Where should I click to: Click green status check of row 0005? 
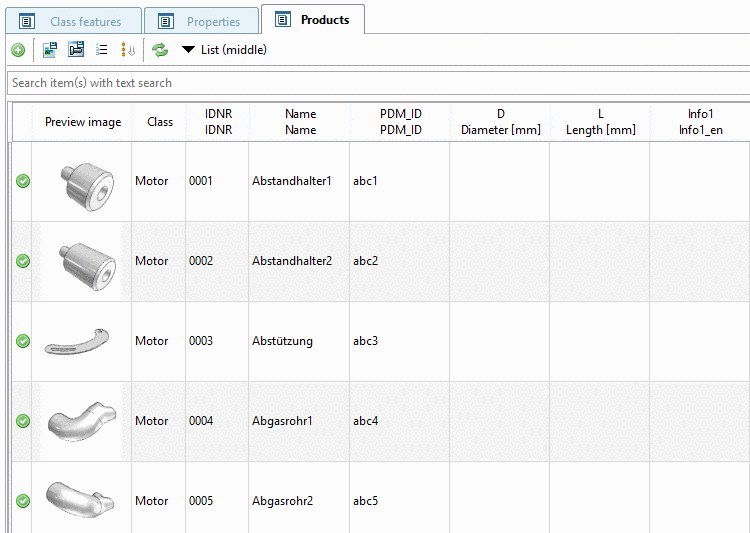tap(23, 500)
